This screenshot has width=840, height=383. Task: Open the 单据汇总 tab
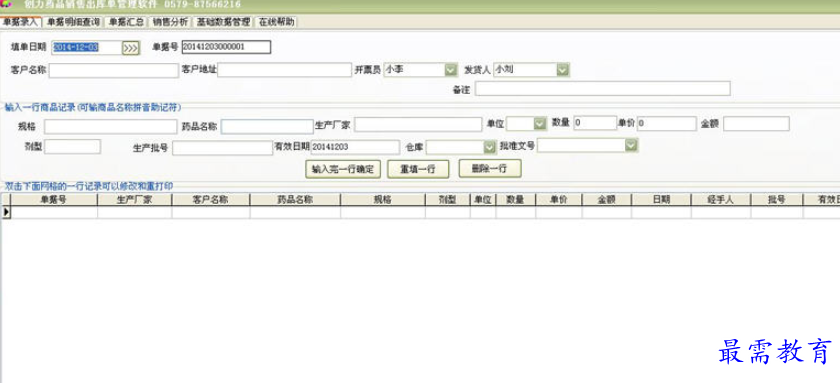[126, 22]
